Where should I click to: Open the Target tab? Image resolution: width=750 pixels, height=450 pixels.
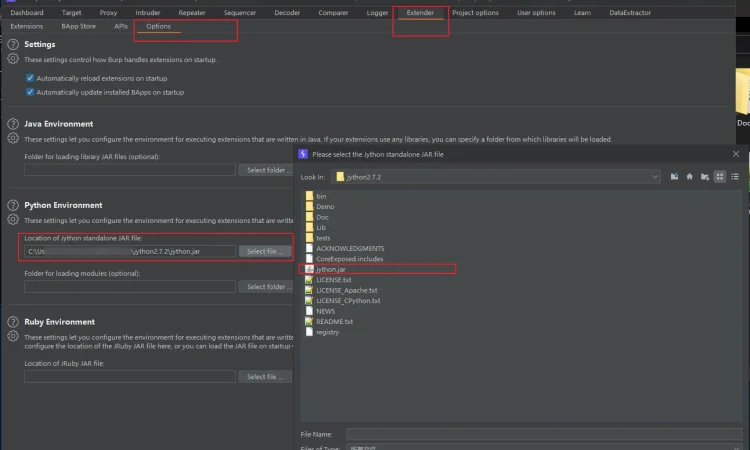[x=71, y=13]
